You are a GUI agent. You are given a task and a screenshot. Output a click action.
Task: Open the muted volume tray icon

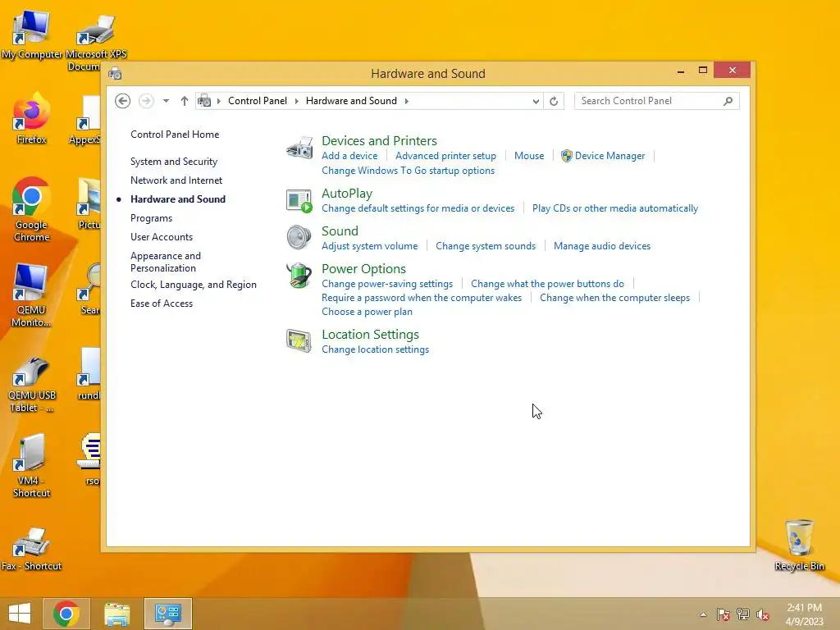[x=763, y=614]
